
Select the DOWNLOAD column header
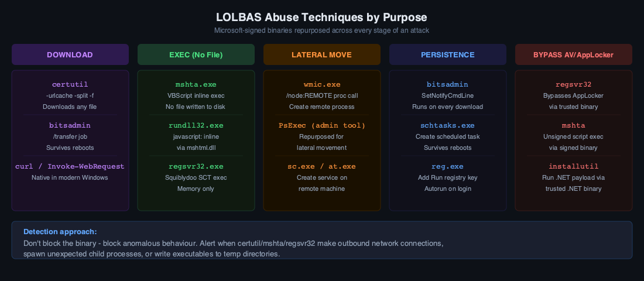click(70, 54)
